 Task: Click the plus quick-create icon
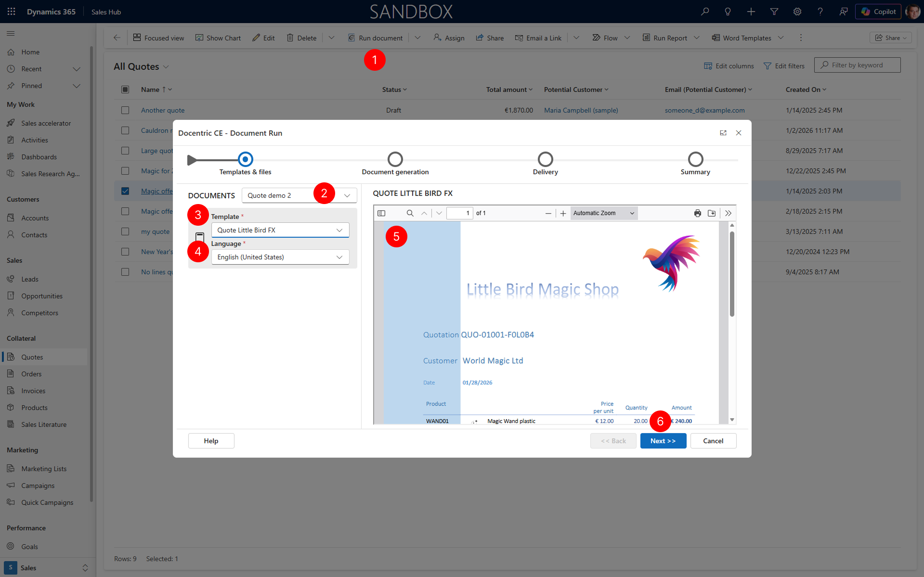(751, 12)
